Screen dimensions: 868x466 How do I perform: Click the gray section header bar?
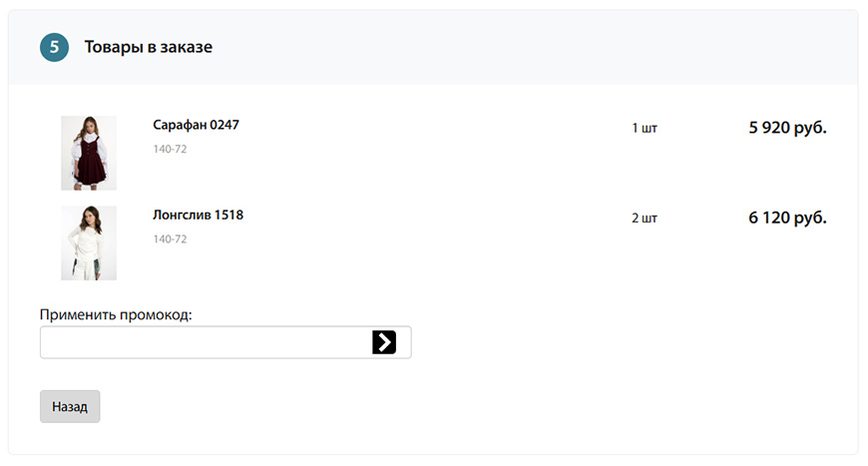pos(433,47)
